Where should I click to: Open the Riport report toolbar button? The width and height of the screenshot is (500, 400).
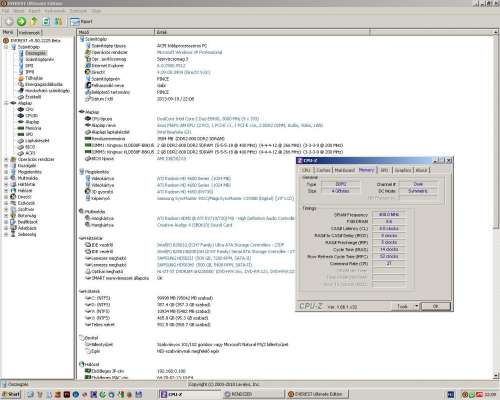[81, 22]
